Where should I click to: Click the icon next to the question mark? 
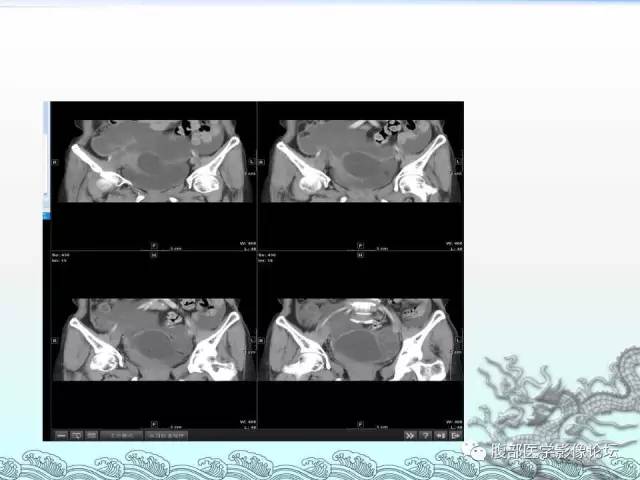(x=440, y=436)
